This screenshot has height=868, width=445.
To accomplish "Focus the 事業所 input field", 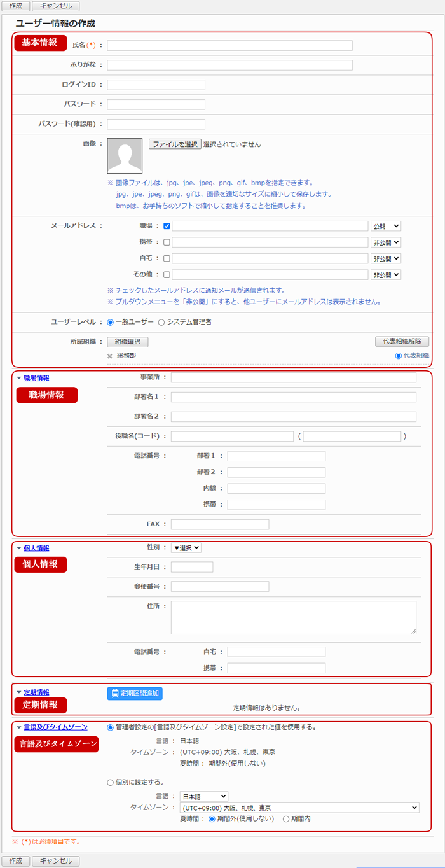I will tap(294, 377).
